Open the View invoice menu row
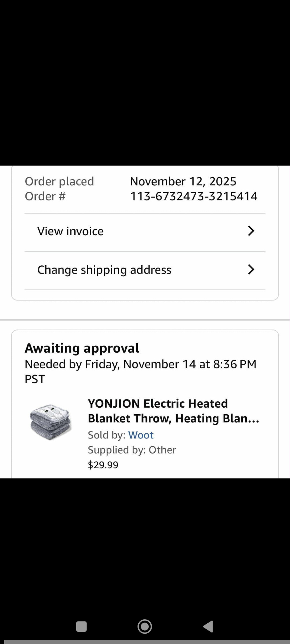Viewport: 290px width, 644px height. (70, 231)
